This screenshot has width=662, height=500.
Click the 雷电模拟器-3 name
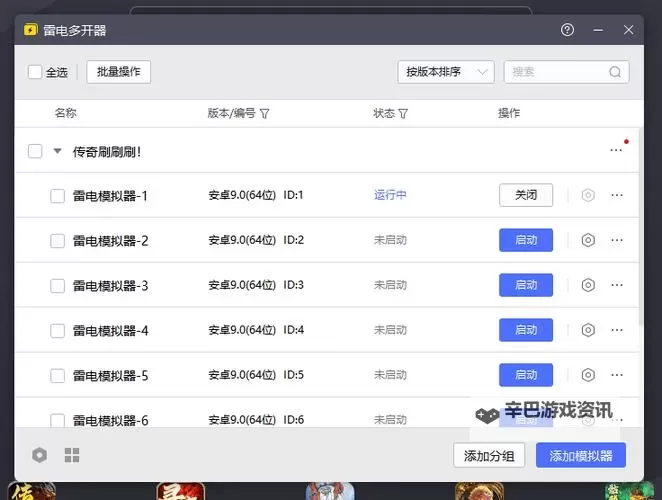(x=111, y=286)
